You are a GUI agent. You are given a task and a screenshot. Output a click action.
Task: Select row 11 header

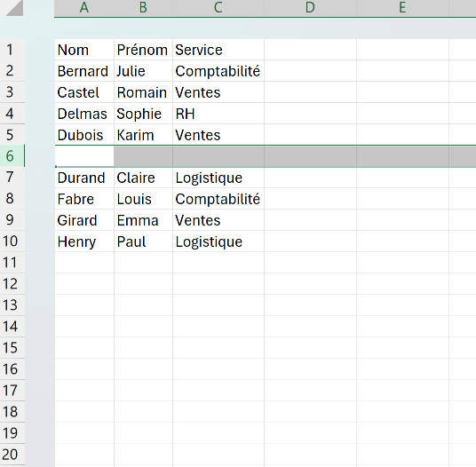(12, 263)
